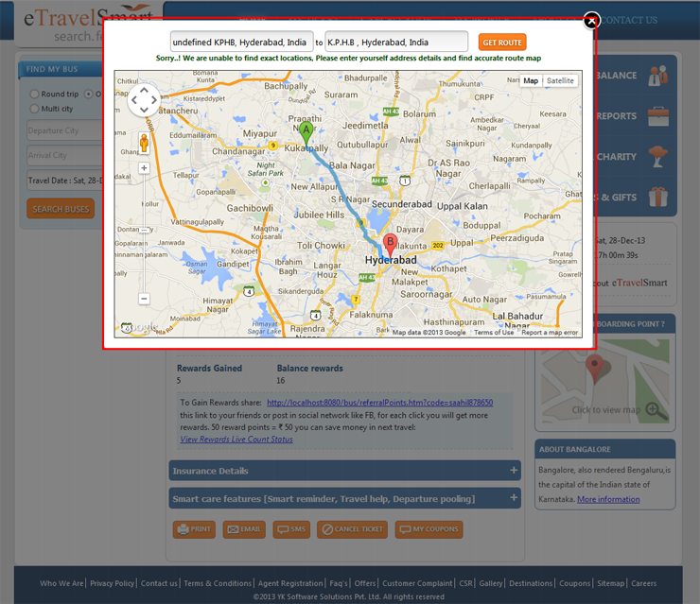Switch map to Satellite view

tap(560, 81)
